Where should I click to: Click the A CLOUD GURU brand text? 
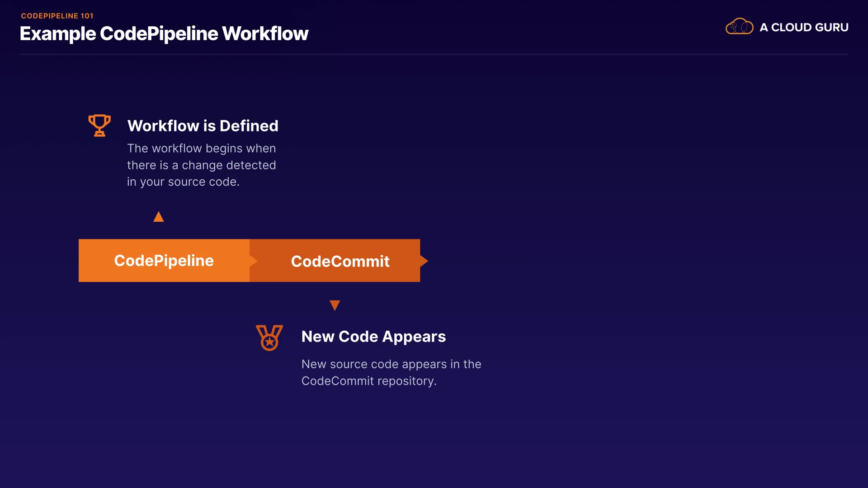(804, 28)
